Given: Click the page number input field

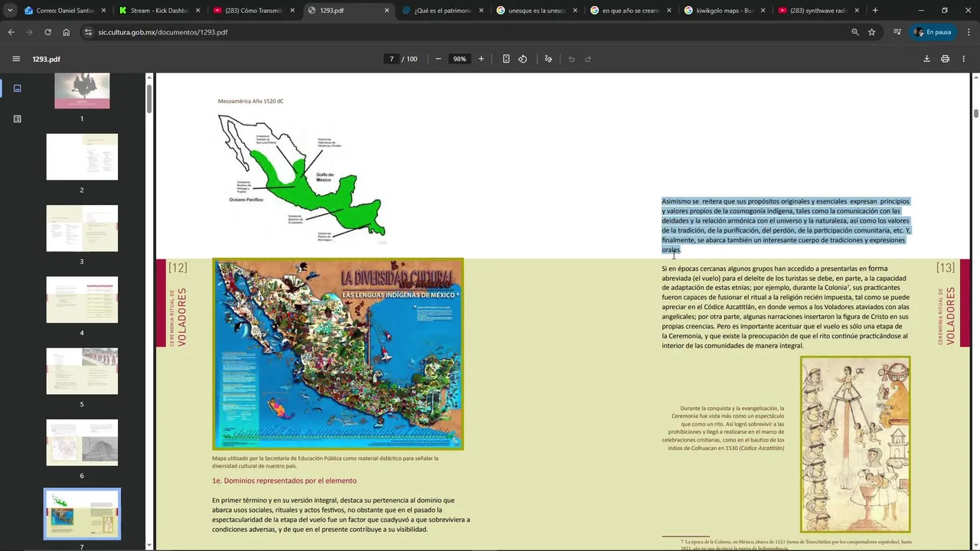Looking at the screenshot, I should pos(391,59).
